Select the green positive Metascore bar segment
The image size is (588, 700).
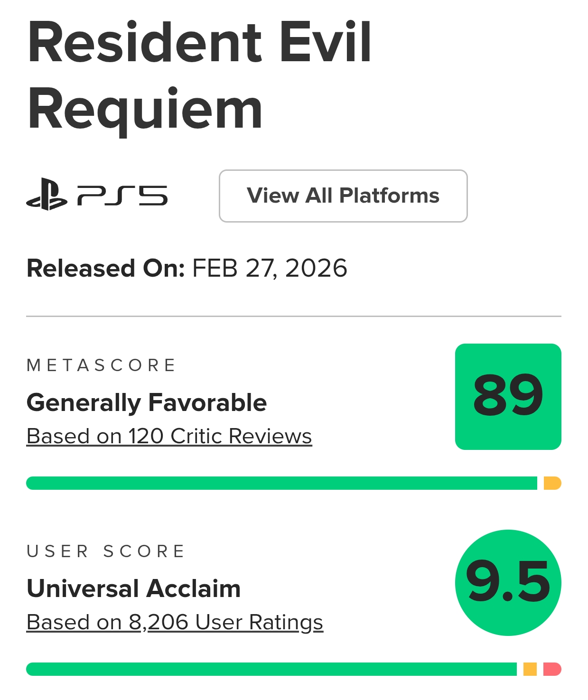[x=281, y=483]
